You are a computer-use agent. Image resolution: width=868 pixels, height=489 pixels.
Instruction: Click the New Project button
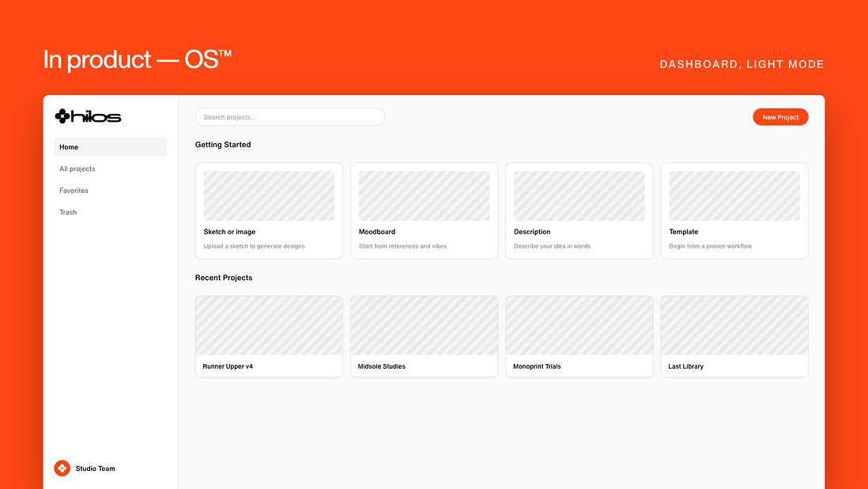(780, 117)
